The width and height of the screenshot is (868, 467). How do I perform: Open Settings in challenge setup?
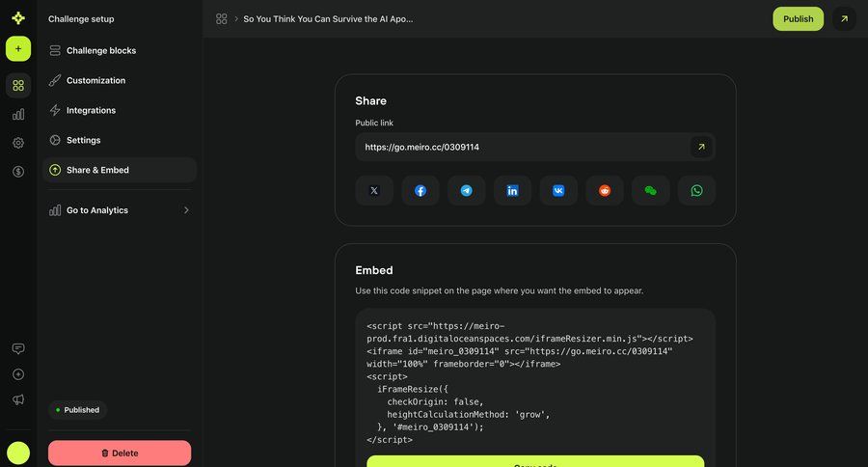click(x=120, y=140)
